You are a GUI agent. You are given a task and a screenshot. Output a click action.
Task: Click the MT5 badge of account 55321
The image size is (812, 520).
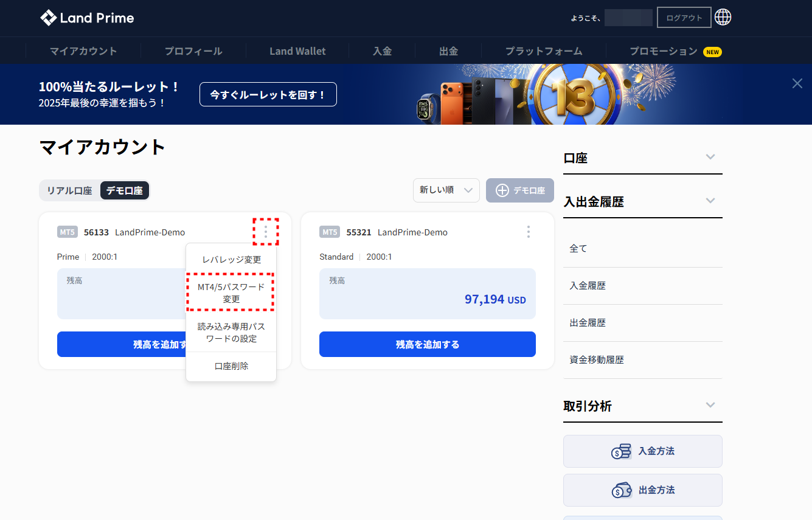(x=330, y=232)
